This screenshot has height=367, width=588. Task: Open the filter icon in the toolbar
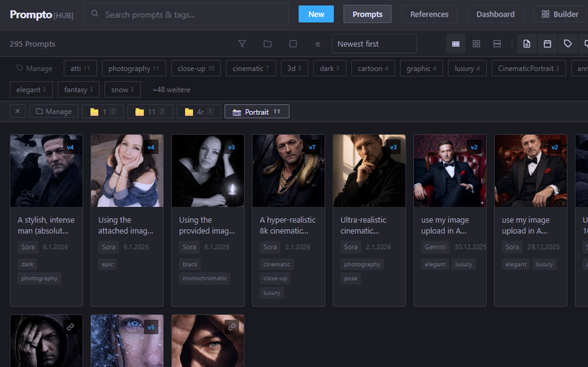click(242, 44)
